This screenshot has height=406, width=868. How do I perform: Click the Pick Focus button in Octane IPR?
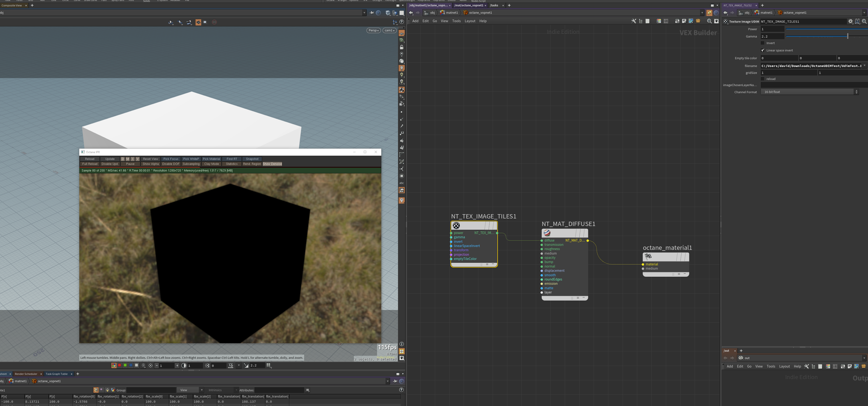click(171, 159)
